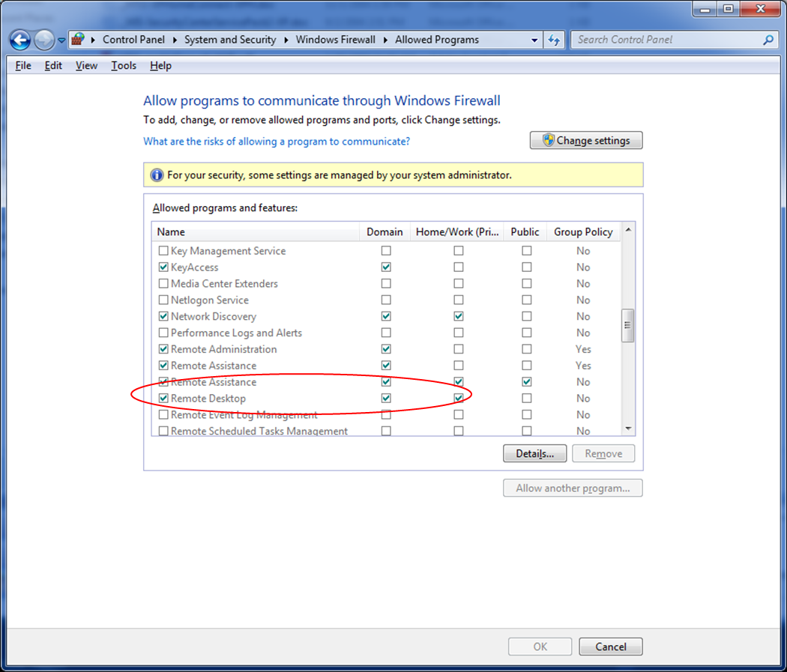Click the Control Panel firewall icon in address bar

point(78,39)
